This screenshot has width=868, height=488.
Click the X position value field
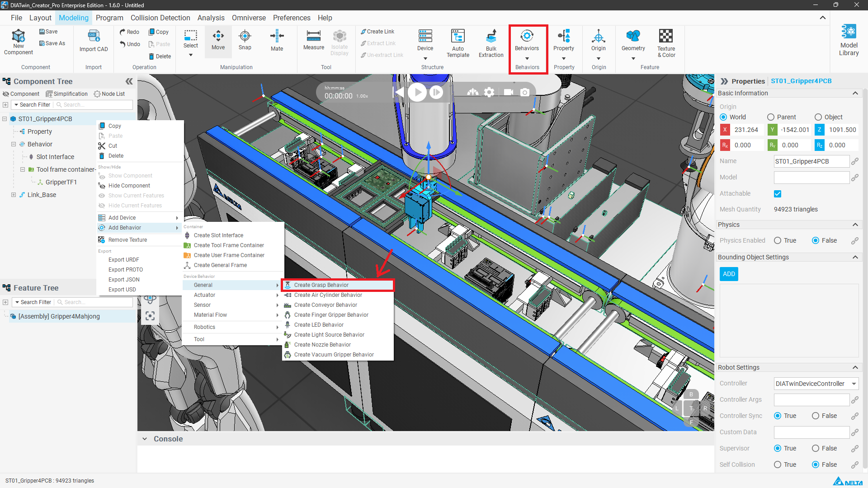coord(746,130)
